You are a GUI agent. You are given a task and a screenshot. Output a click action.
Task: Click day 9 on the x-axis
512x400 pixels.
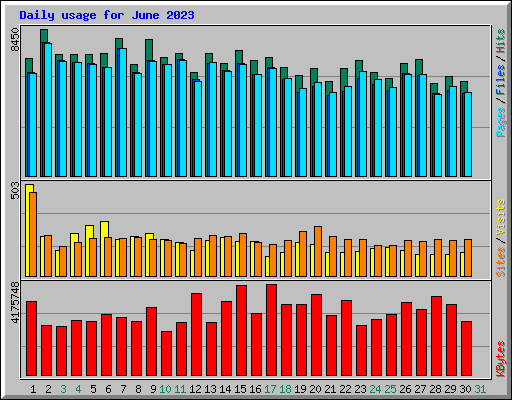click(x=153, y=389)
